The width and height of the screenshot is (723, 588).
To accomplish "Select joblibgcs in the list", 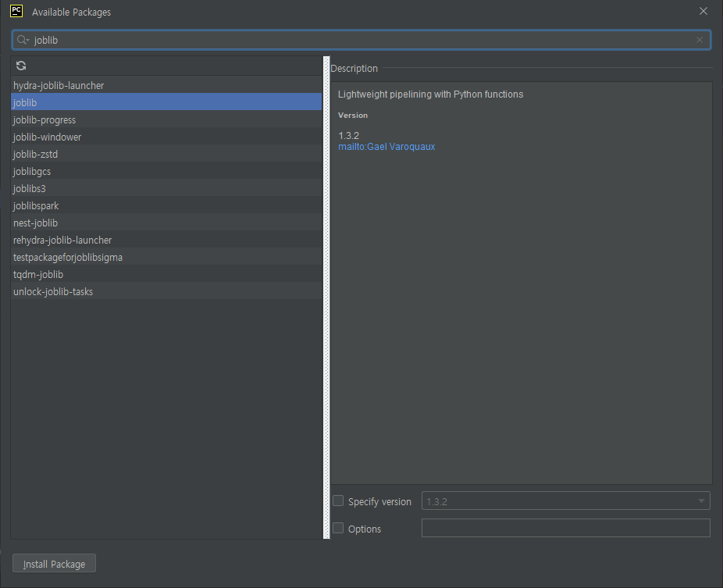I will tap(166, 171).
